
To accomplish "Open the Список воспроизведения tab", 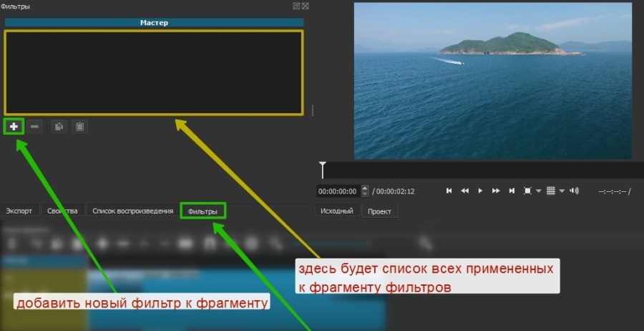I will tap(132, 211).
